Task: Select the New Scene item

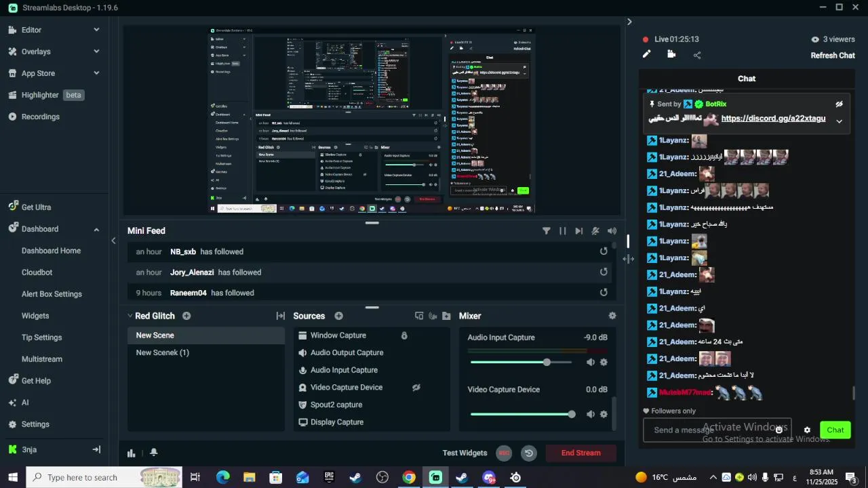Action: (x=206, y=335)
